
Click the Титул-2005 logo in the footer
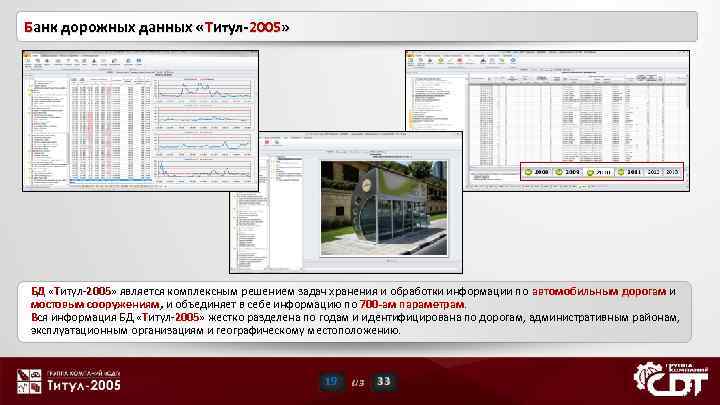[69, 381]
